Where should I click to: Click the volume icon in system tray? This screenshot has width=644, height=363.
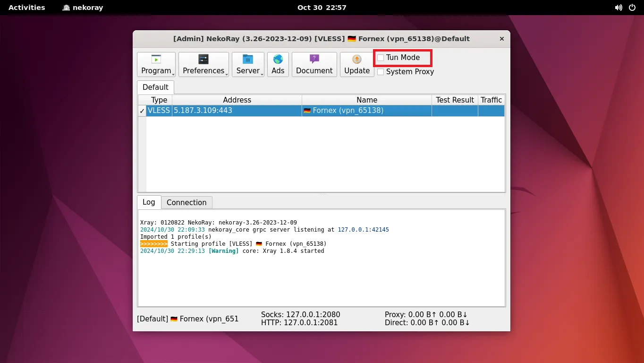[619, 8]
